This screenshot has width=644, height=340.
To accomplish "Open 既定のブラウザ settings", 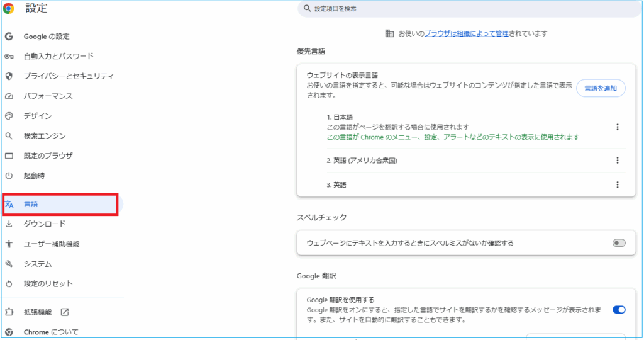I will pos(48,156).
